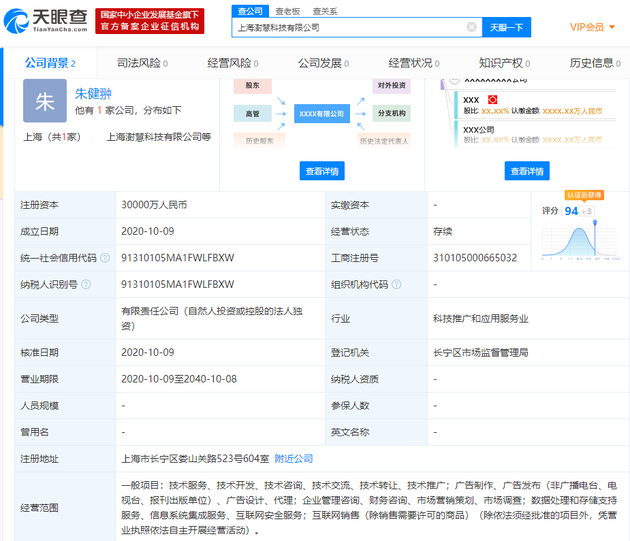Image resolution: width=630 pixels, height=541 pixels.
Task: Click 股东 box in the diagram
Action: [x=252, y=85]
